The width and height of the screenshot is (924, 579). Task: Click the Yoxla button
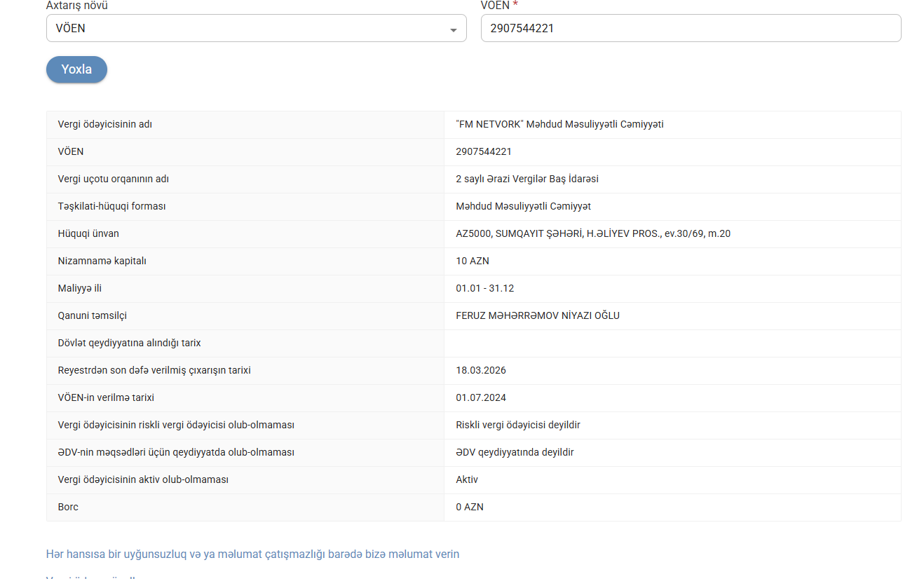76,69
